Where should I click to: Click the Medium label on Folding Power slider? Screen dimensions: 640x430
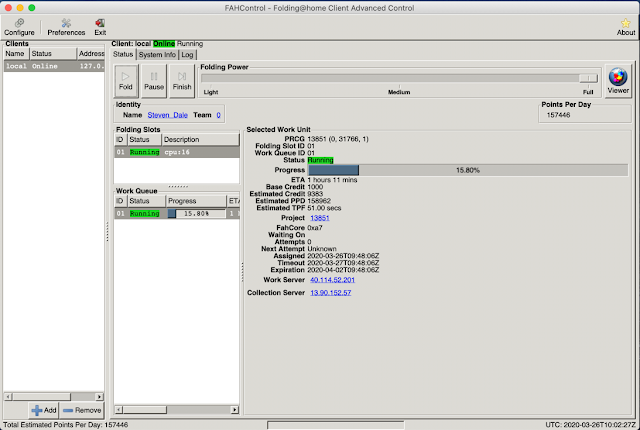click(399, 92)
